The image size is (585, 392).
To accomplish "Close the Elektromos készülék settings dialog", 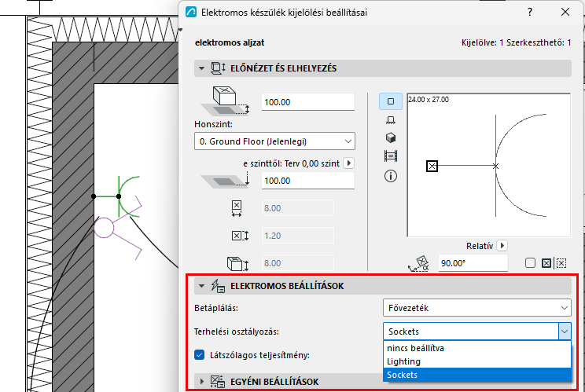I will (x=565, y=12).
